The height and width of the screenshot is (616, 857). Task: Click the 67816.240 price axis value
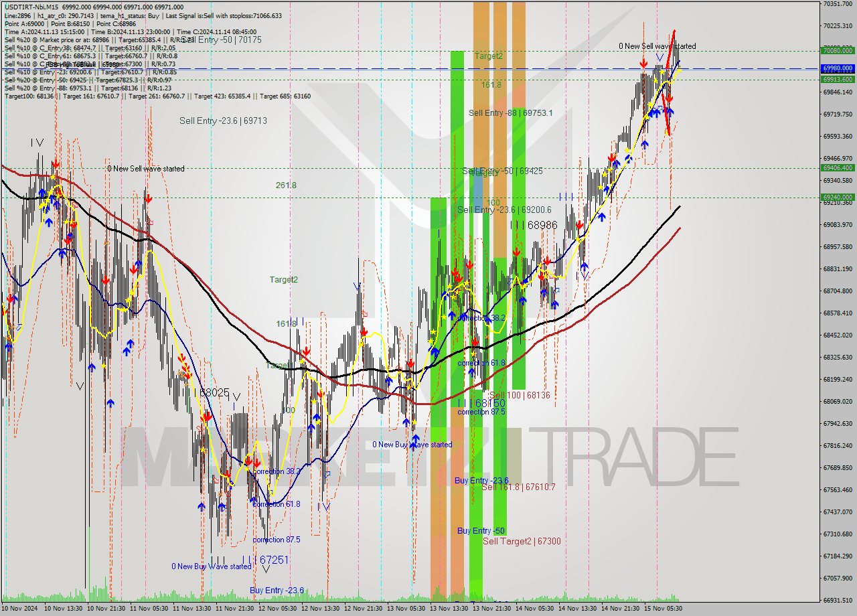click(838, 445)
